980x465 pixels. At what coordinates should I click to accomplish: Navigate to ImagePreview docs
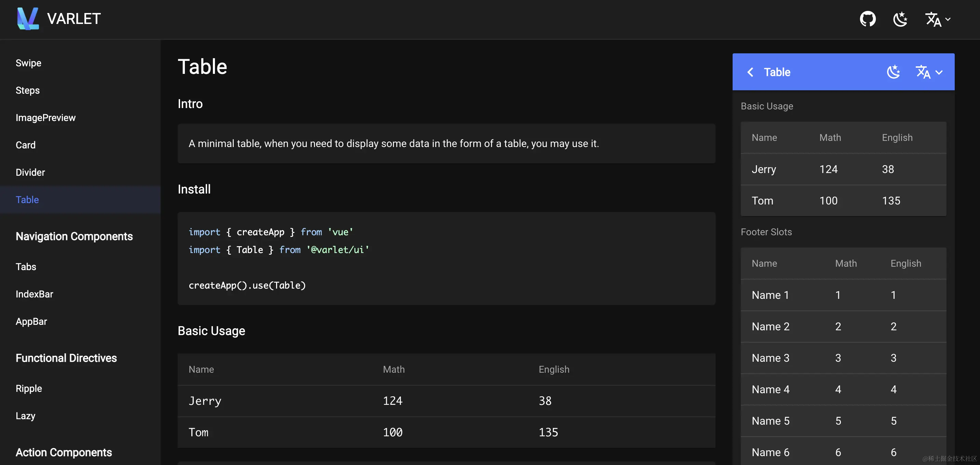point(46,118)
